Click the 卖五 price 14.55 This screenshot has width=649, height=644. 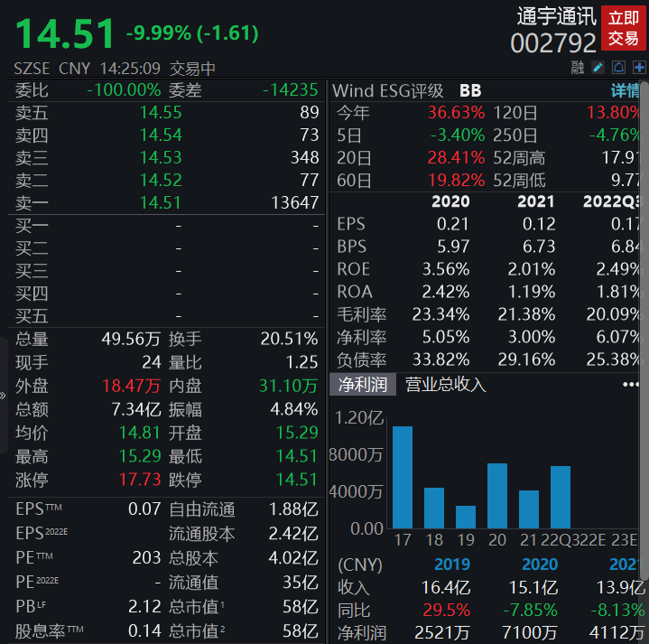tap(161, 113)
